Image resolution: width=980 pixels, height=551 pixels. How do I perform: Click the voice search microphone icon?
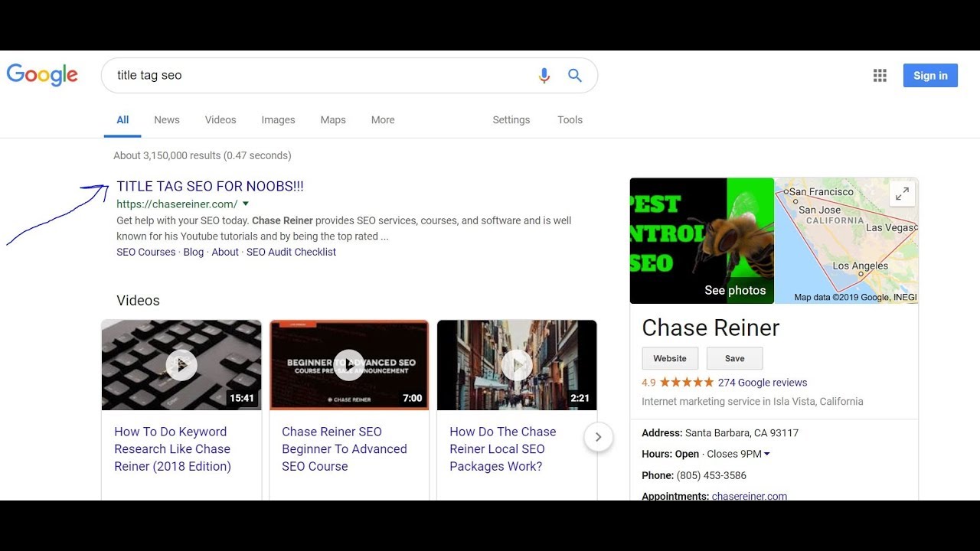coord(544,76)
